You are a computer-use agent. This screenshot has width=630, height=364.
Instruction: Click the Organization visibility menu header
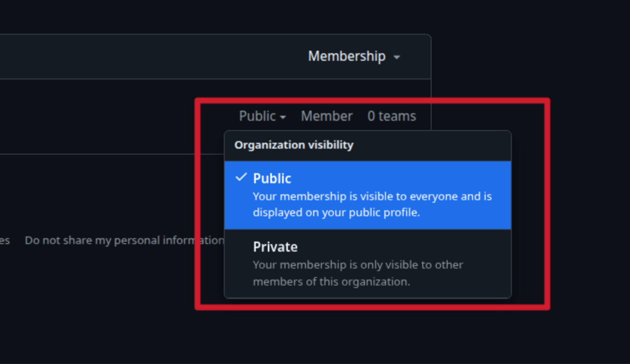[x=294, y=145]
